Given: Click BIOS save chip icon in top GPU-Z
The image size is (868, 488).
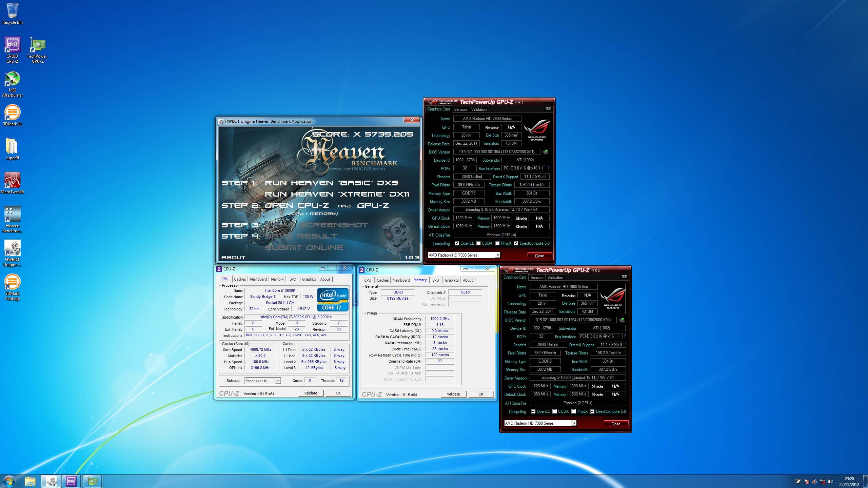Looking at the screenshot, I should (x=546, y=152).
